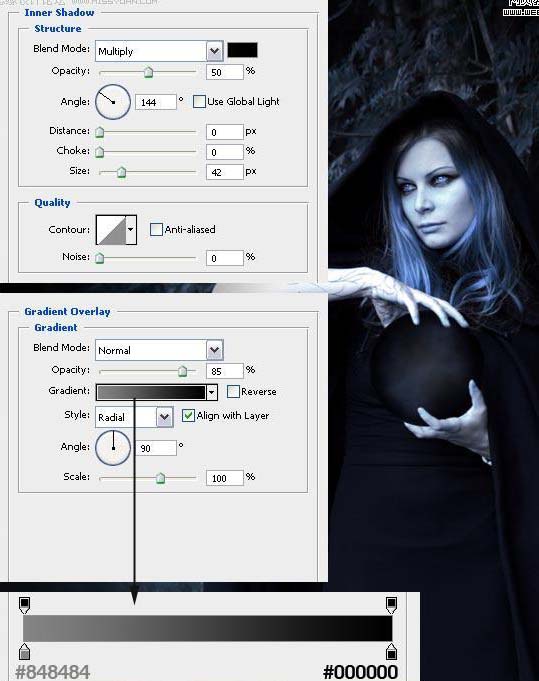Click the angle field showing 144

tap(156, 102)
